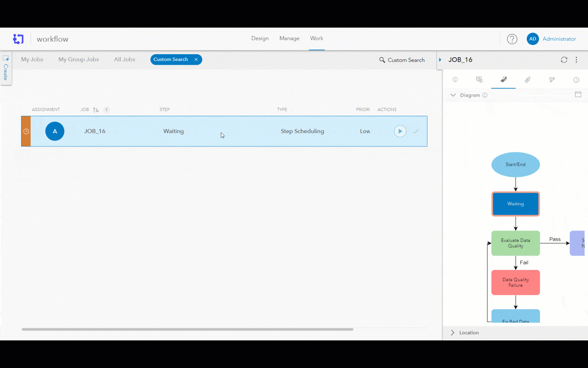Open the Manage menu
The height and width of the screenshot is (368, 588).
click(x=289, y=38)
